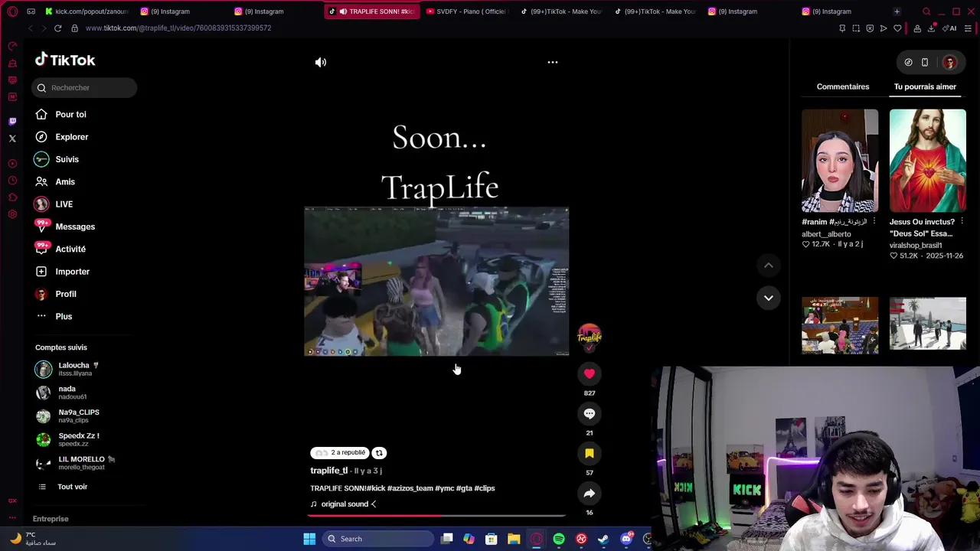Viewport: 980px width, 551px height.
Task: Click the share arrow icon
Action: (590, 493)
